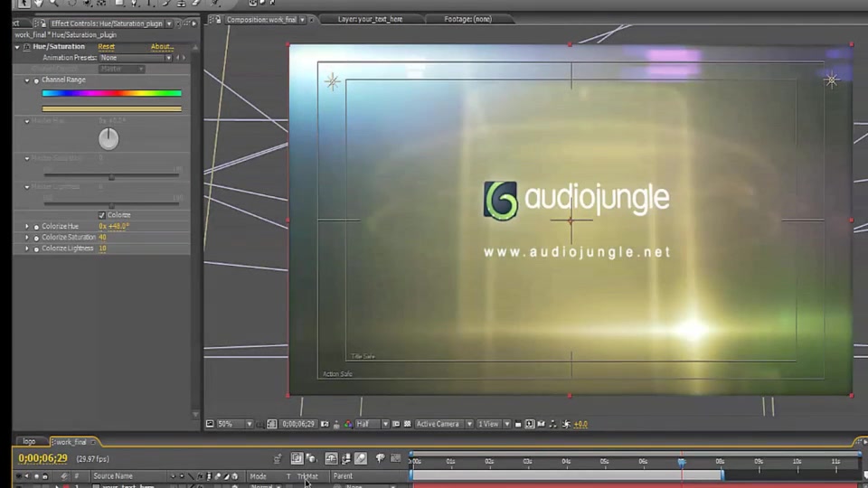Viewport: 868px width, 488px height.
Task: Open Animation Presets None dropdown
Action: (x=136, y=58)
